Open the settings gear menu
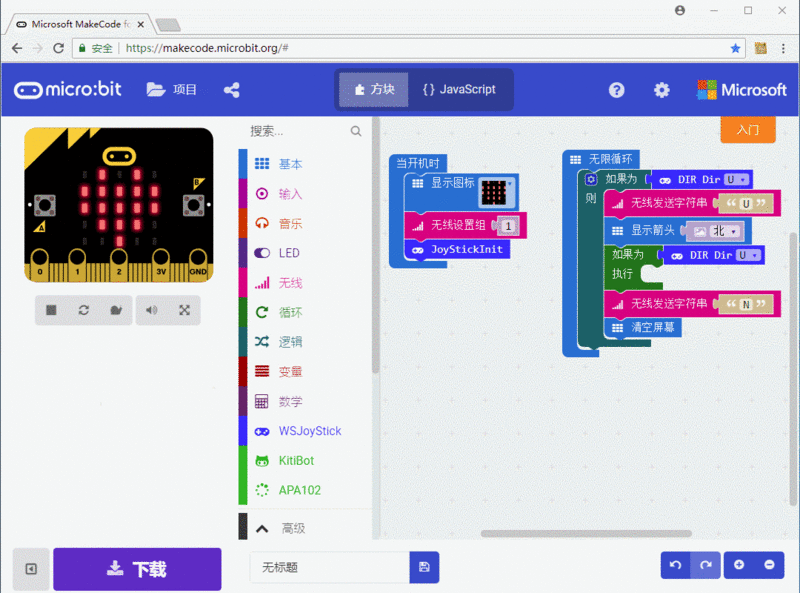Image resolution: width=800 pixels, height=593 pixels. point(662,90)
